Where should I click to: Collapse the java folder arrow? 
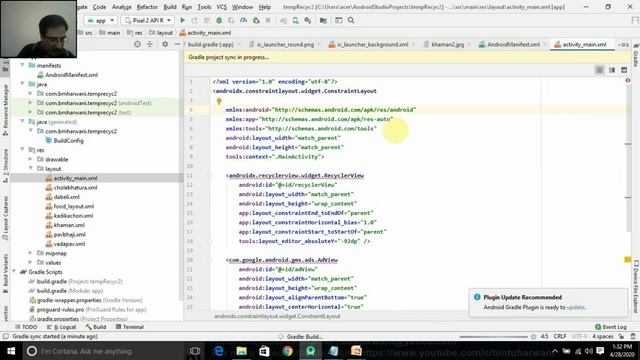(x=22, y=84)
